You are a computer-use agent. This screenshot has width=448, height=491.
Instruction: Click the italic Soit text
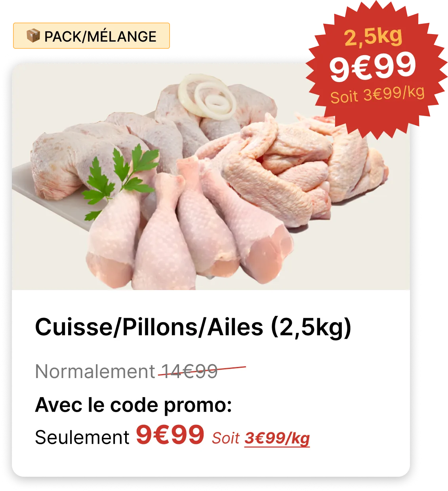pyautogui.click(x=226, y=438)
